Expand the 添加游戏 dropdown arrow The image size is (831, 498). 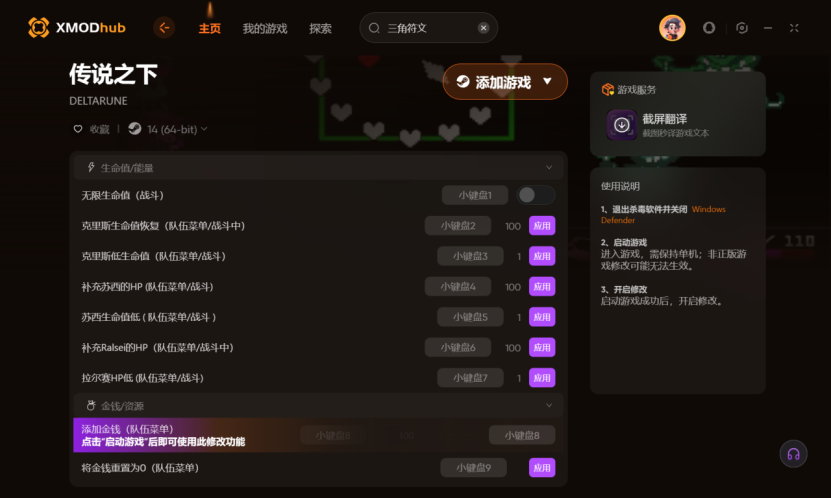pos(547,82)
